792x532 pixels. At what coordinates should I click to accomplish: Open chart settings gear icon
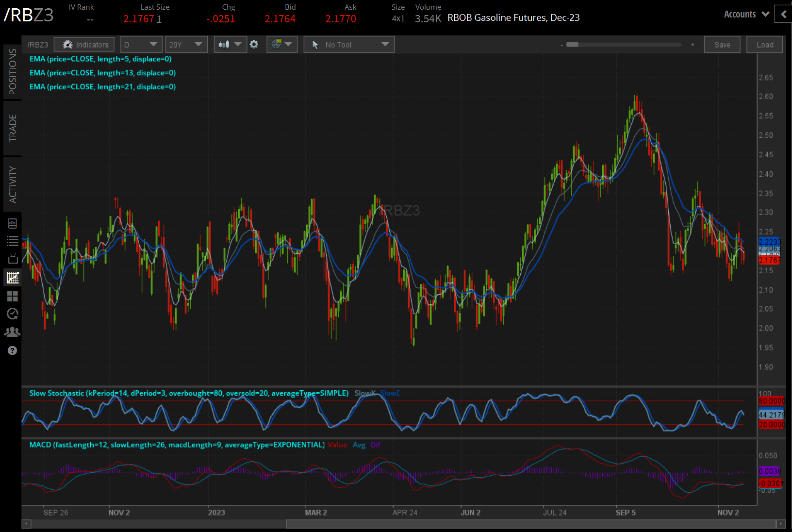[x=254, y=45]
